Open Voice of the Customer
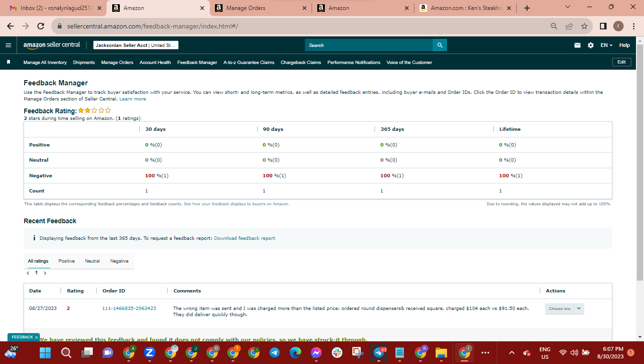This screenshot has height=364, width=644. (410, 63)
